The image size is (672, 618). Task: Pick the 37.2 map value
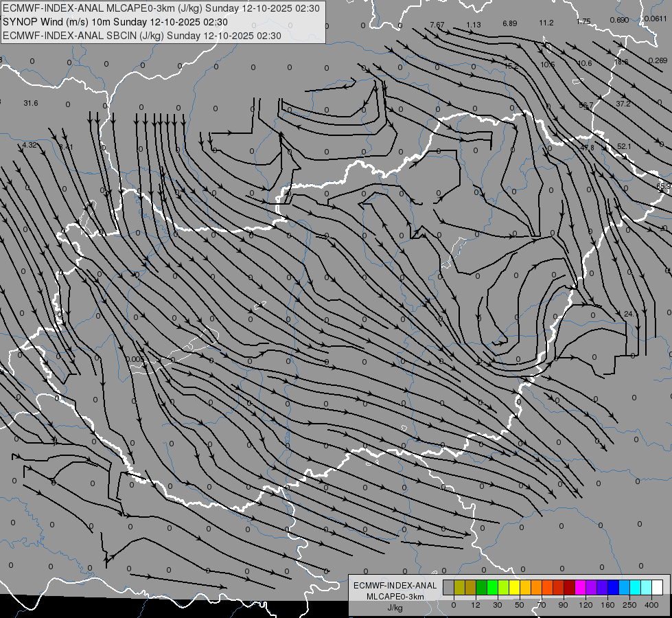[623, 104]
